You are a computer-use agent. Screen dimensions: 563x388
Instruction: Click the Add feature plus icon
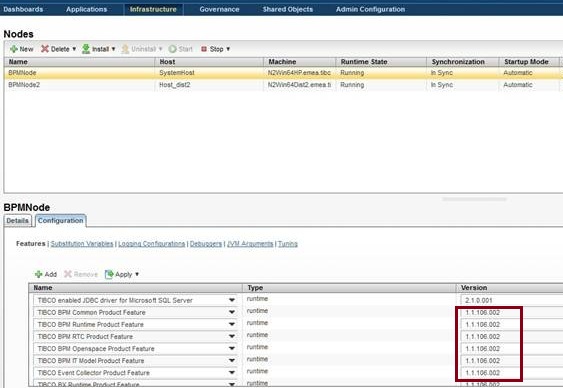coord(38,274)
